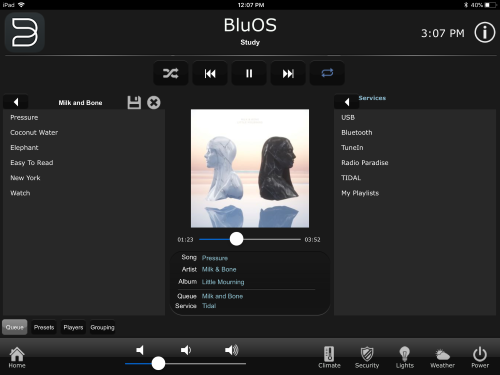This screenshot has height=375, width=500.
Task: Click the Little Mourning album artwork
Action: (250, 168)
